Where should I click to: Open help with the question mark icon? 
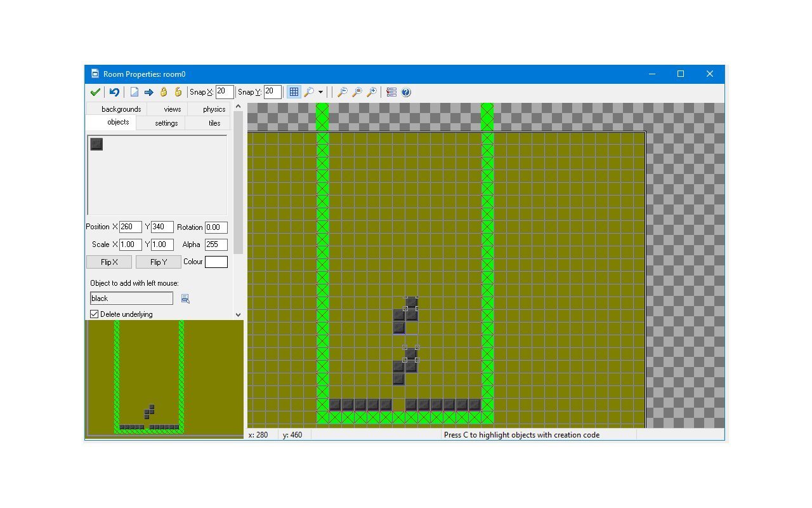tap(406, 92)
